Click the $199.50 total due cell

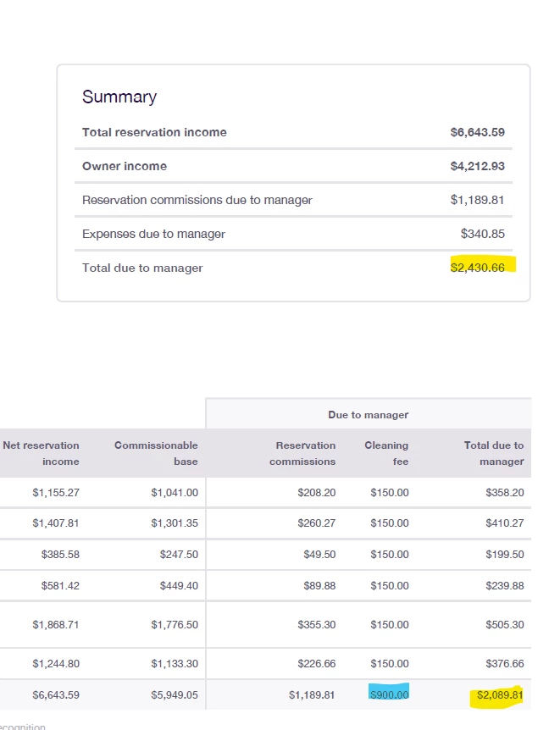505,554
